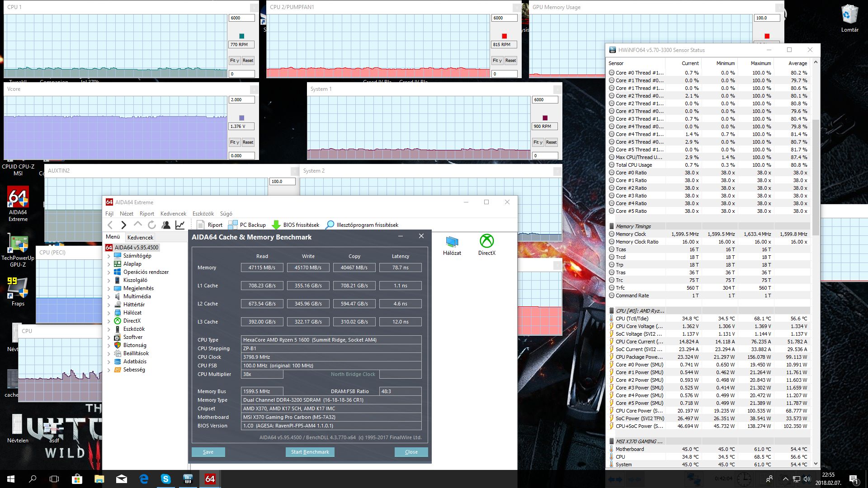This screenshot has height=488, width=868.
Task: Open PC Backup in AIDA64 toolbar
Action: coord(247,225)
